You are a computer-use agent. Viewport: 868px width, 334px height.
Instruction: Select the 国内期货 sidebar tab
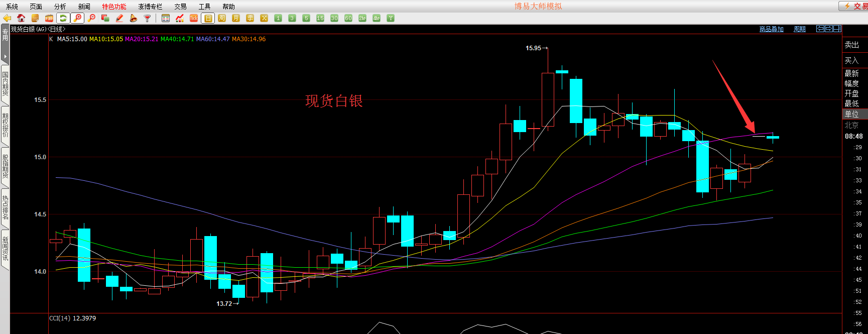(x=5, y=84)
